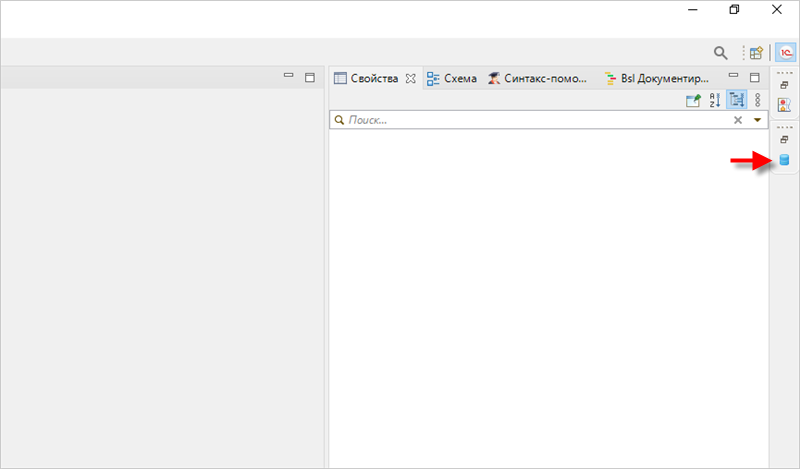
Task: Close the Свойства tab
Action: 410,78
